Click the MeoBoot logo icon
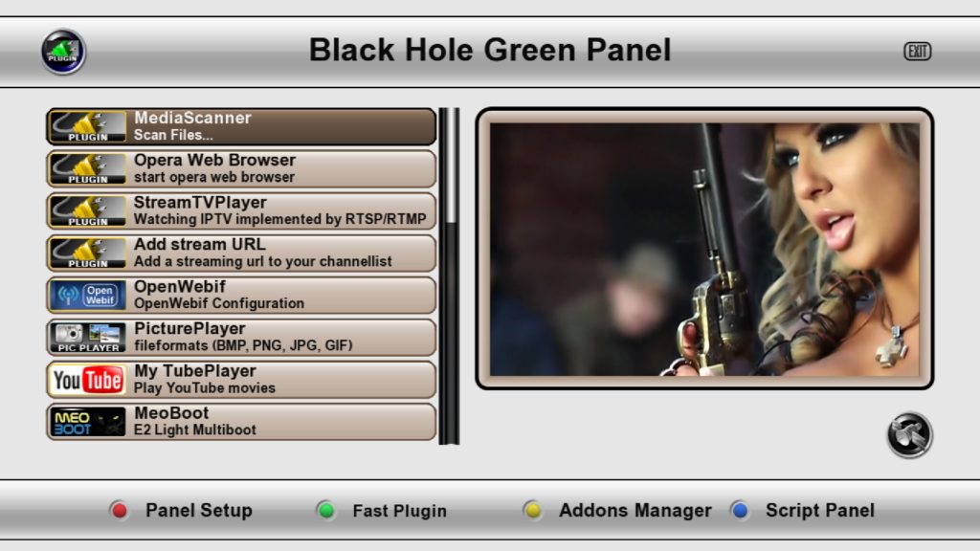 pyautogui.click(x=88, y=422)
